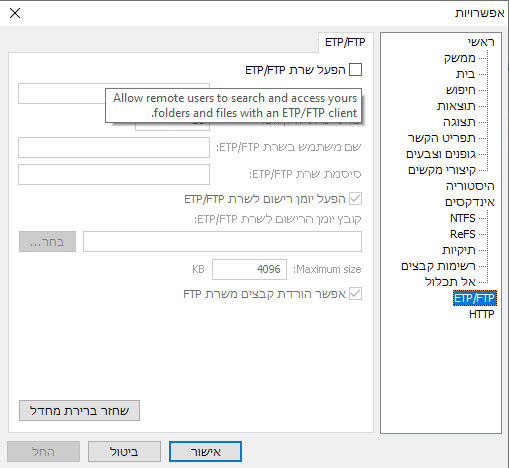Select תוצאות tree item

click(456, 106)
